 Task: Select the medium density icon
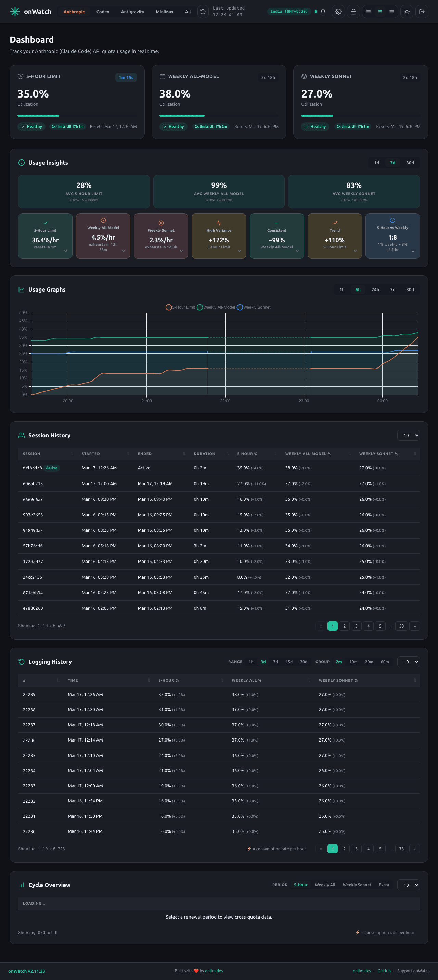(380, 11)
